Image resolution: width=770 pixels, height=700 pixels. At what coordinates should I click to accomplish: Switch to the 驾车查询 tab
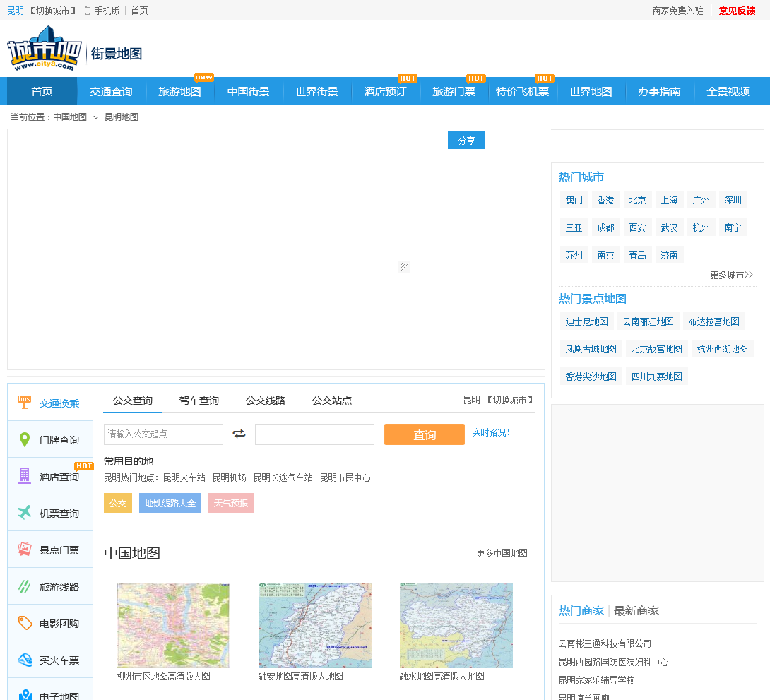[199, 401]
